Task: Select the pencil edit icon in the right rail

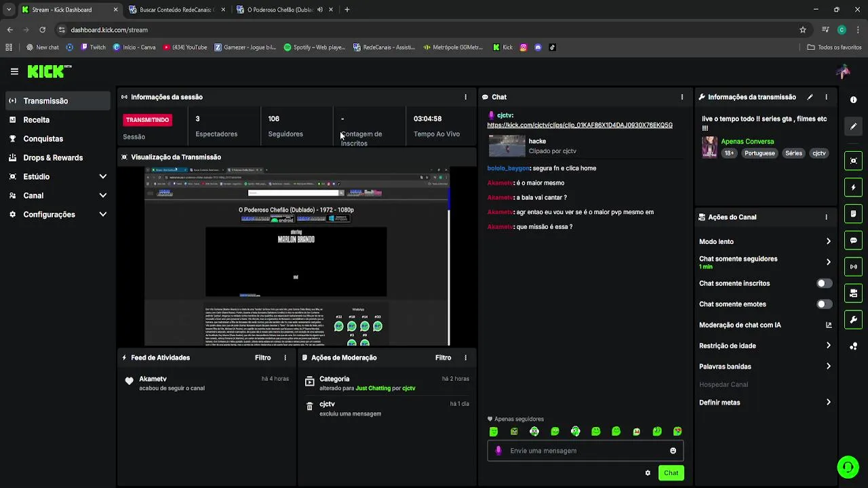Action: point(853,126)
